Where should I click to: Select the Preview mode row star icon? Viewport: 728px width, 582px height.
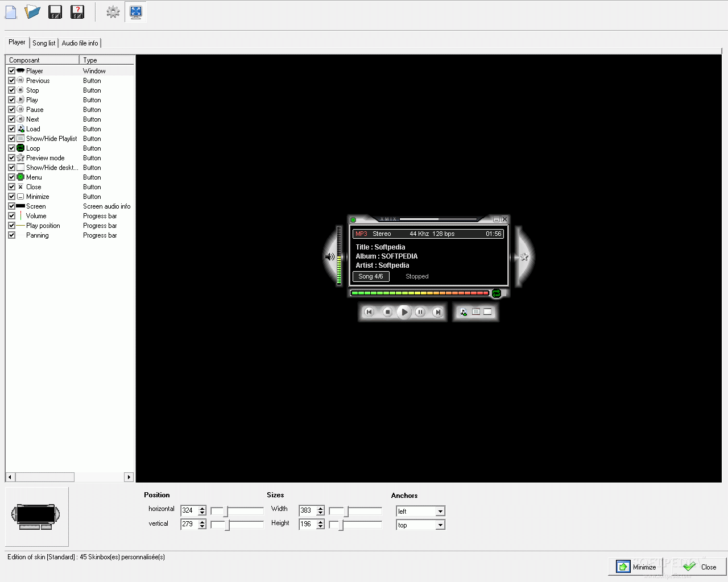[x=20, y=158]
